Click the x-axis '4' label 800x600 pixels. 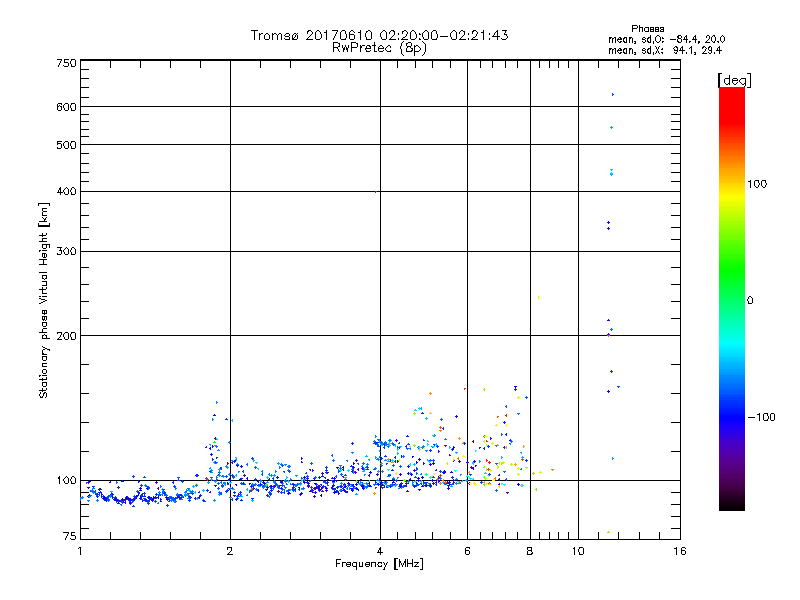pos(380,551)
